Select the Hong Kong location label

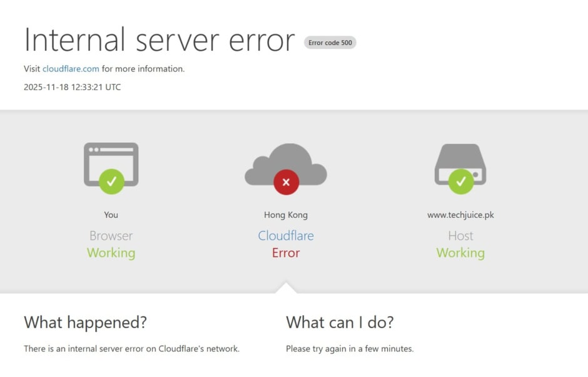(285, 214)
